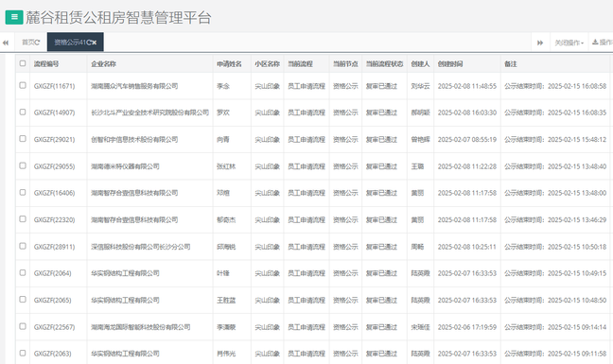This screenshot has width=613, height=364.
Task: Click created time 2025-02-08 11:22:28
Action: pyautogui.click(x=467, y=166)
